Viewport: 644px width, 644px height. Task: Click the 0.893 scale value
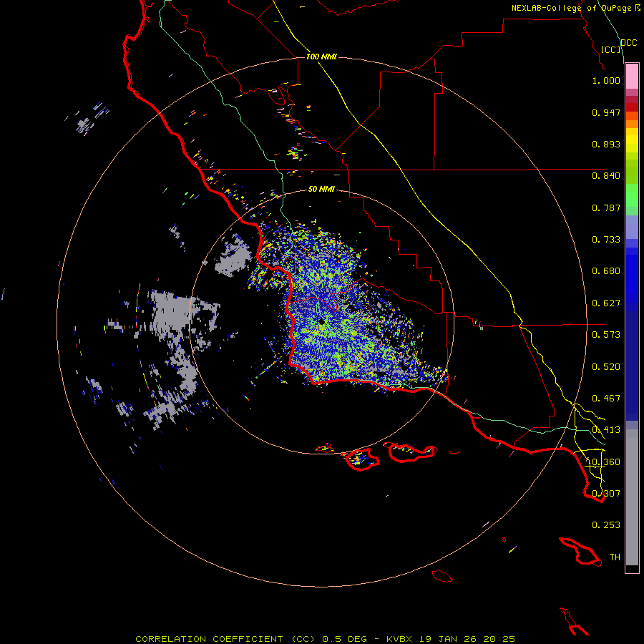606,144
